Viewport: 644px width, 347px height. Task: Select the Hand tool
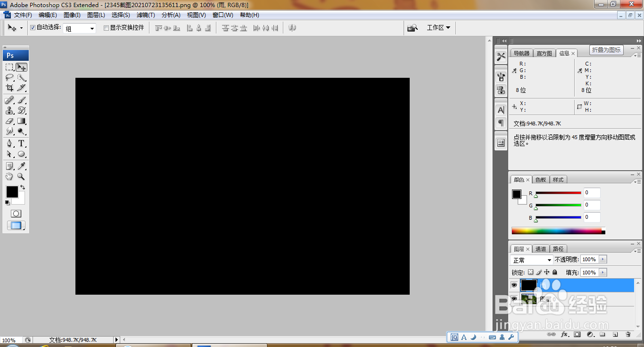(x=9, y=176)
